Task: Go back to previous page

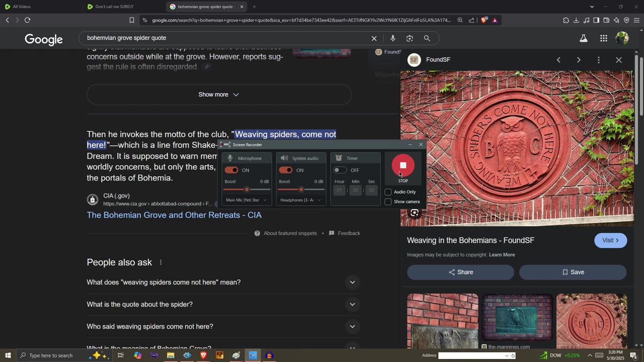Action: (8, 20)
